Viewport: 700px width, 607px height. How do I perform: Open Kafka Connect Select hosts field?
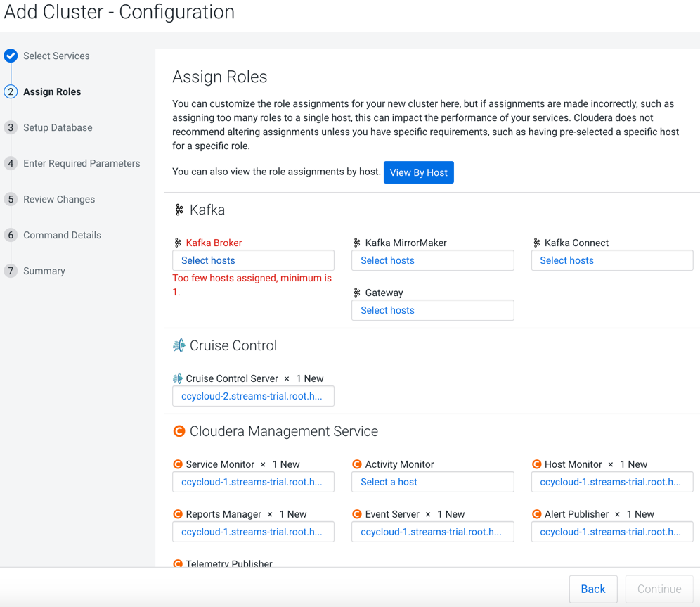[611, 260]
